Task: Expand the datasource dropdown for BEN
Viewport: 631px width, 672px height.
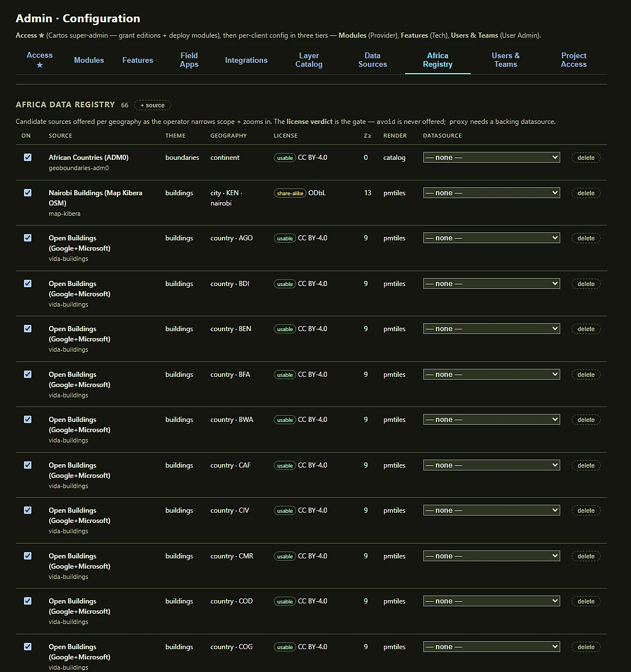Action: coord(491,329)
